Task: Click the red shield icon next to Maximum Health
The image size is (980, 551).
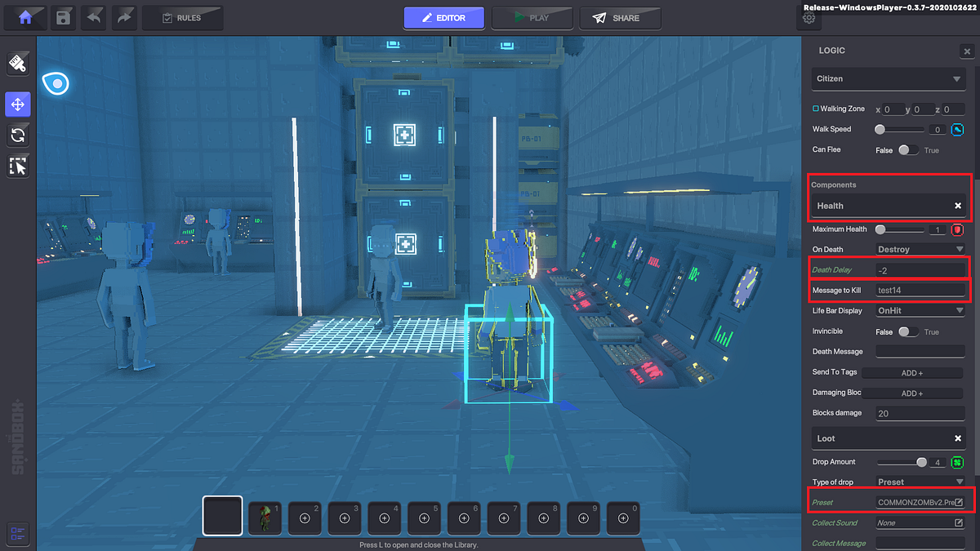Action: [956, 229]
